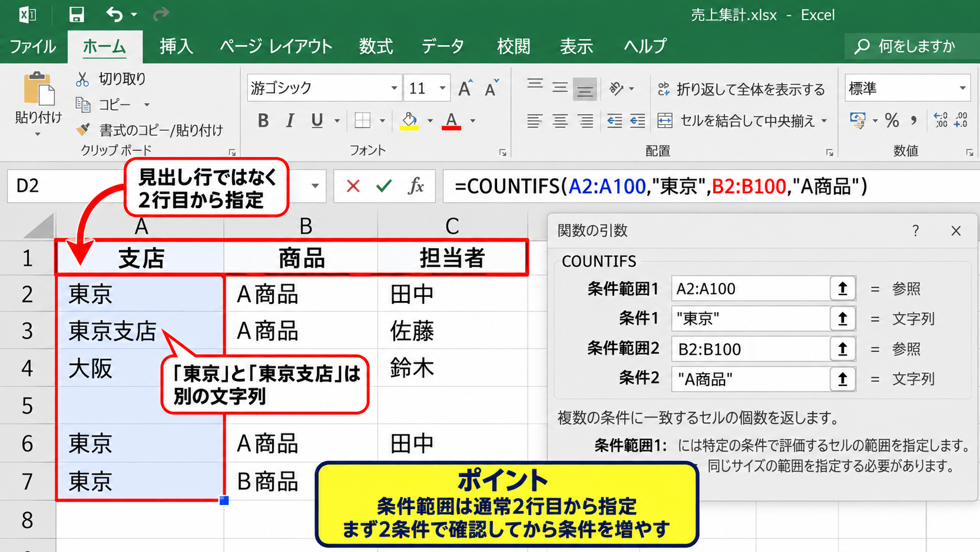Cancel formula entry with red X
This screenshot has height=552, width=980.
tap(353, 186)
